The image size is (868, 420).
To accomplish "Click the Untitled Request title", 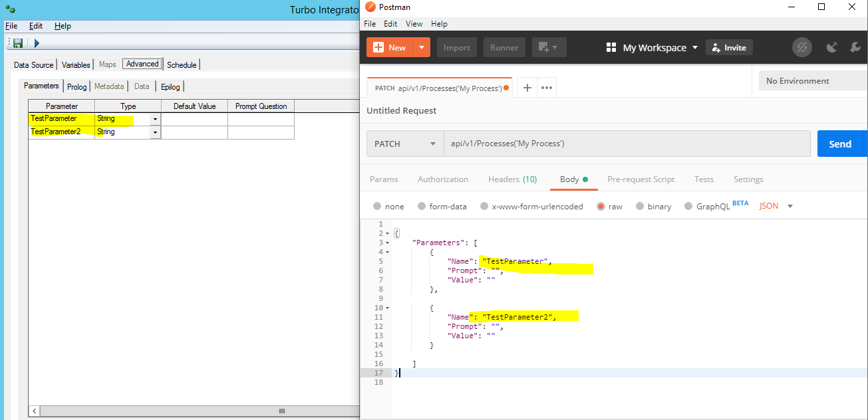I will (401, 110).
